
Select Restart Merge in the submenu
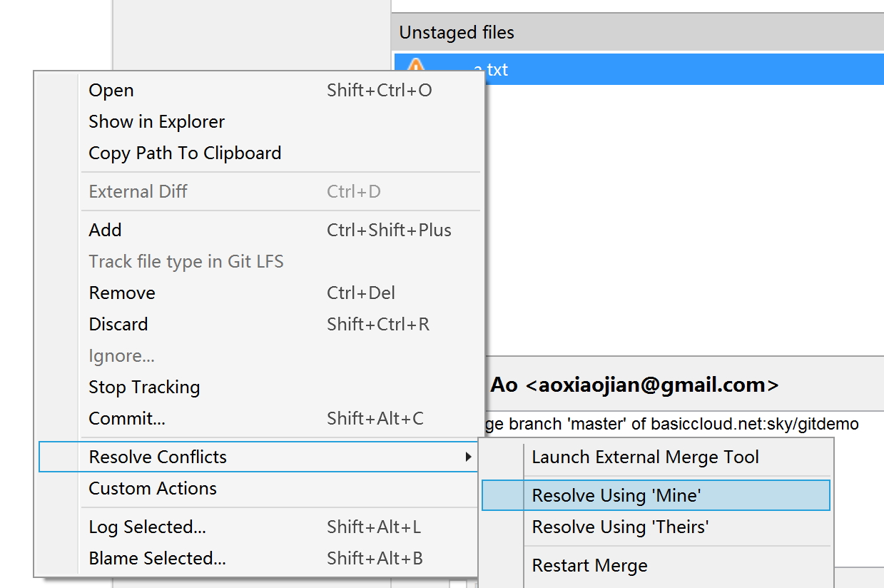(x=589, y=566)
